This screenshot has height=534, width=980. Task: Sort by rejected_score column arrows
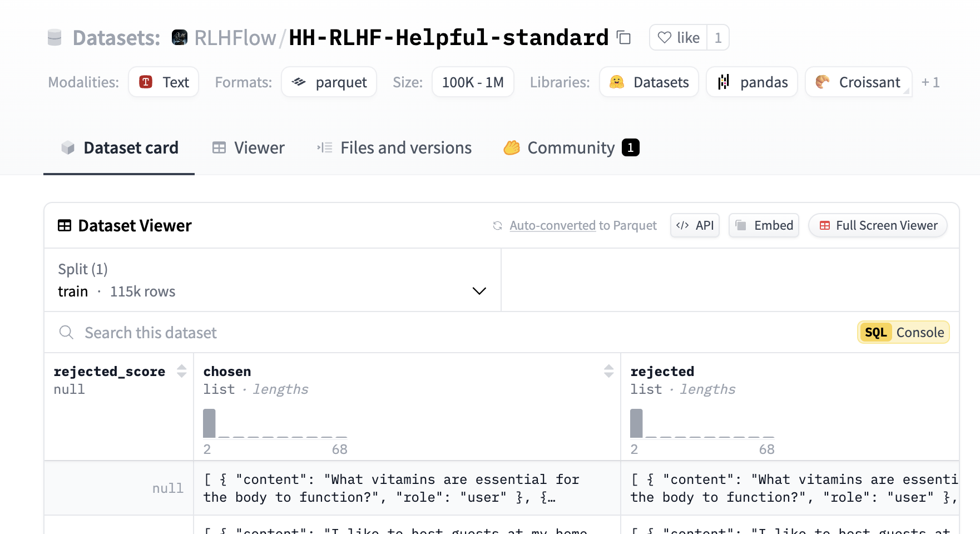[x=181, y=371]
